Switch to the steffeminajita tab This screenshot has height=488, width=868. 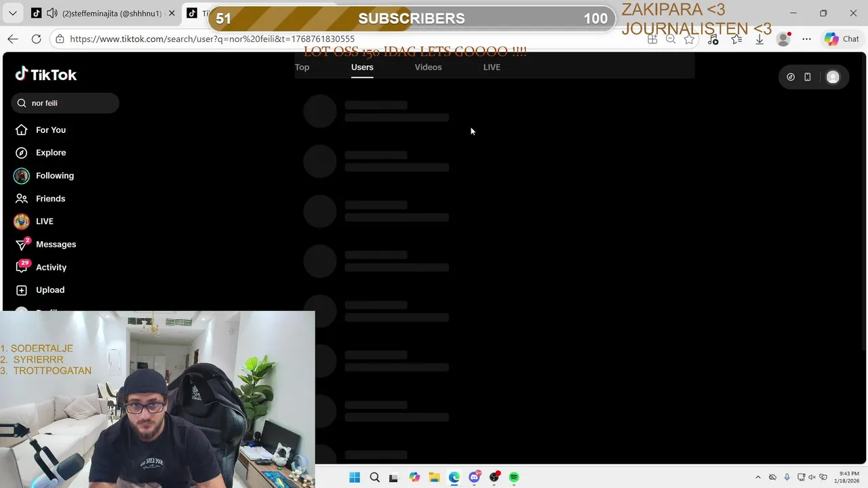point(103,14)
